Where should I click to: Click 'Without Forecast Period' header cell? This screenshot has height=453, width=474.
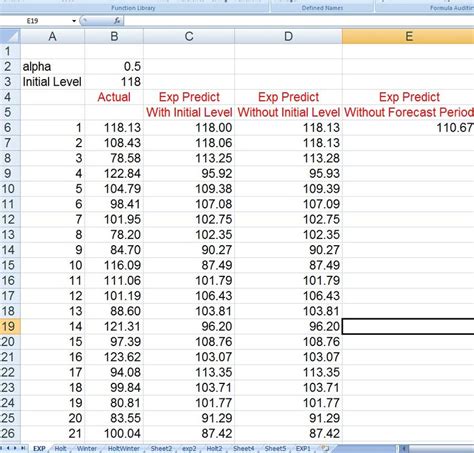(x=408, y=112)
